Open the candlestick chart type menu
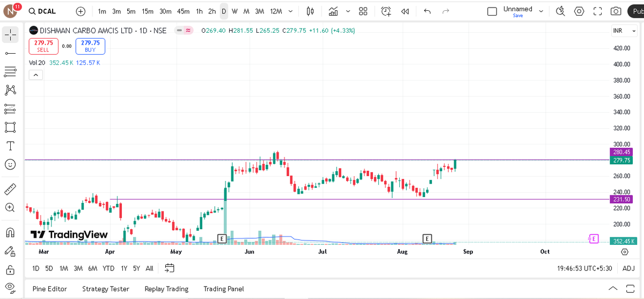The width and height of the screenshot is (644, 299). (310, 11)
